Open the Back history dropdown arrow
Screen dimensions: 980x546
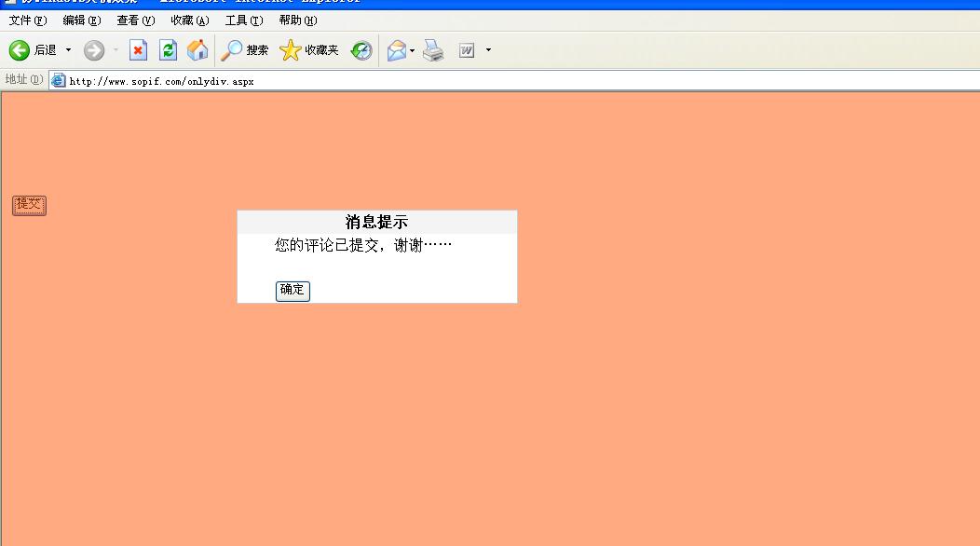pos(68,50)
